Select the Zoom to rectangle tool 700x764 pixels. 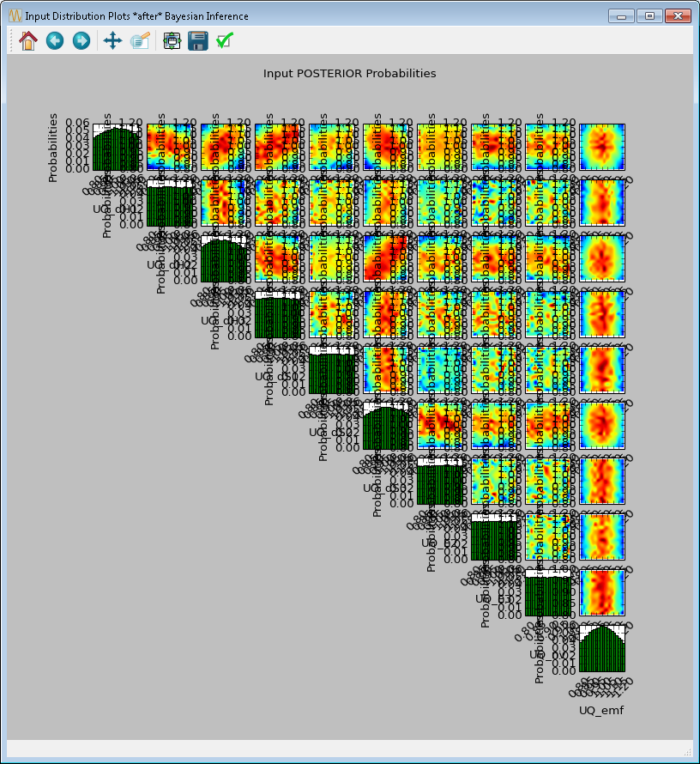140,40
